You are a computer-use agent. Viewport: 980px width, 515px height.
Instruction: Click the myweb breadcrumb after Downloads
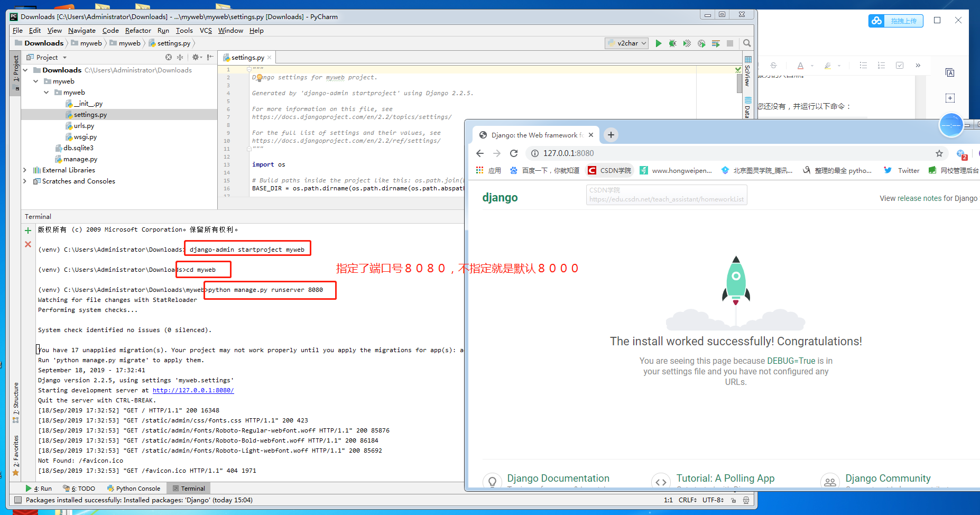[x=87, y=43]
